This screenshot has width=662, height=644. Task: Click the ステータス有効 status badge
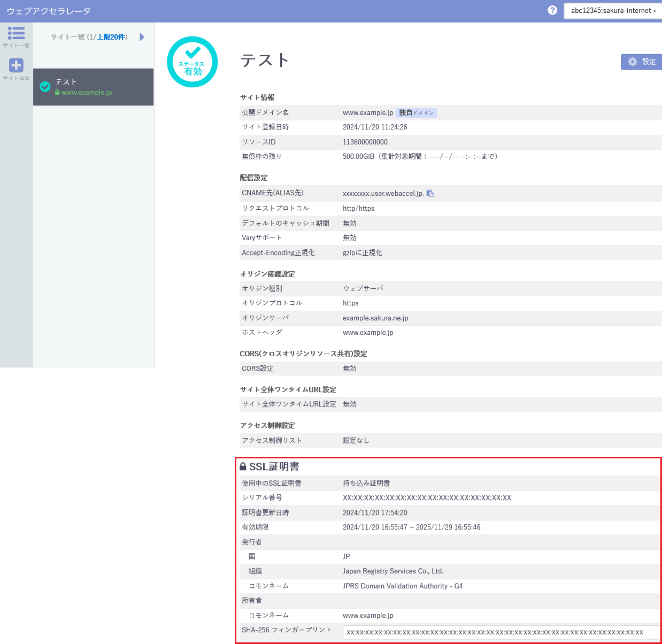click(193, 62)
